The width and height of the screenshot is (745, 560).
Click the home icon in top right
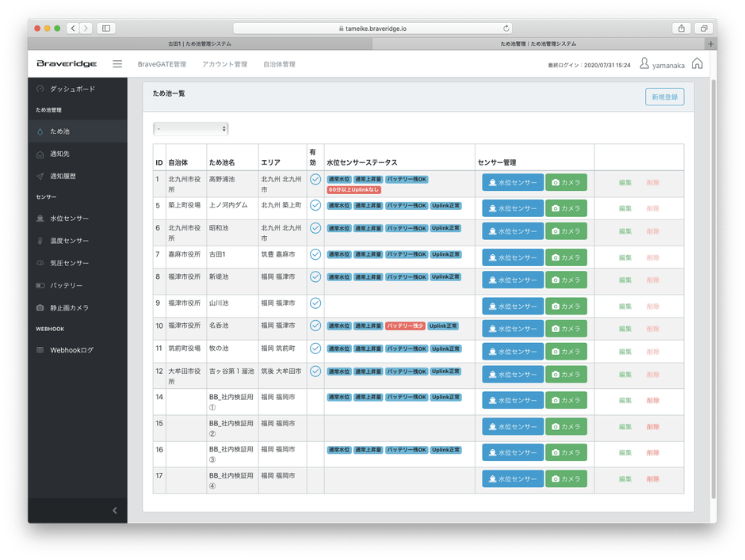697,64
